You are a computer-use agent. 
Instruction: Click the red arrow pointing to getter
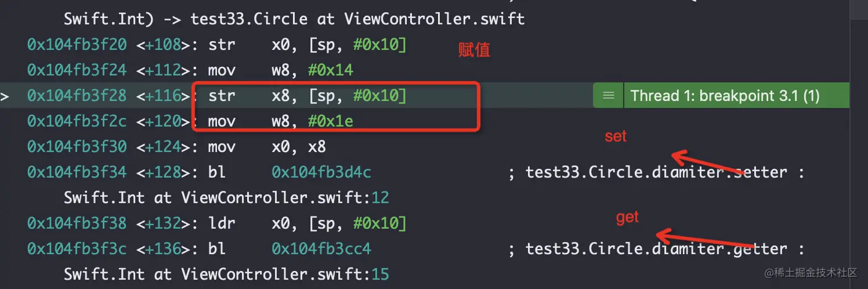tap(705, 239)
